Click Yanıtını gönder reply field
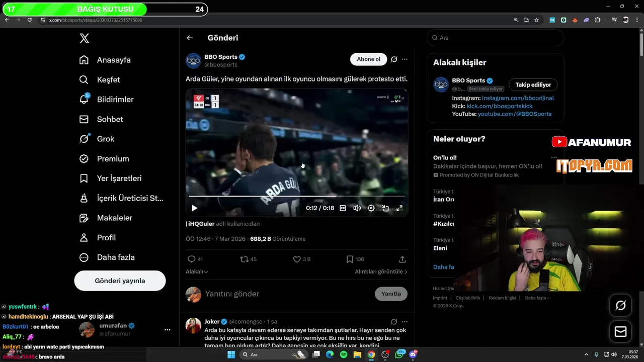Viewport: 644px width, 362px height. pyautogui.click(x=287, y=294)
